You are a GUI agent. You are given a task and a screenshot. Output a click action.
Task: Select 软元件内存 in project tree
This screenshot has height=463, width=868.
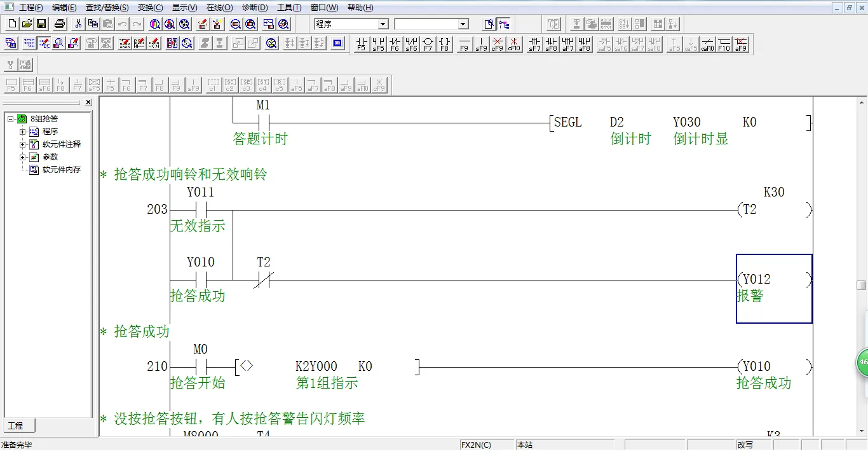[x=62, y=170]
